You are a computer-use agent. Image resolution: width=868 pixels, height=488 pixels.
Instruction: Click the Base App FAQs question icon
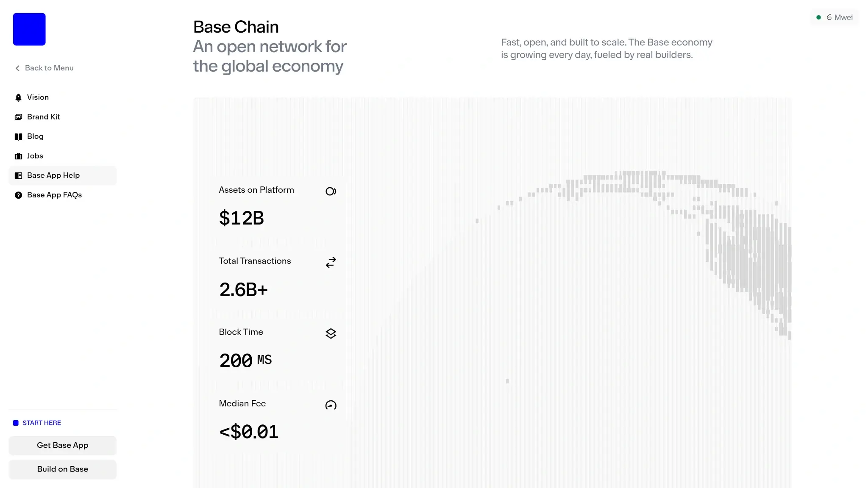[x=18, y=195]
